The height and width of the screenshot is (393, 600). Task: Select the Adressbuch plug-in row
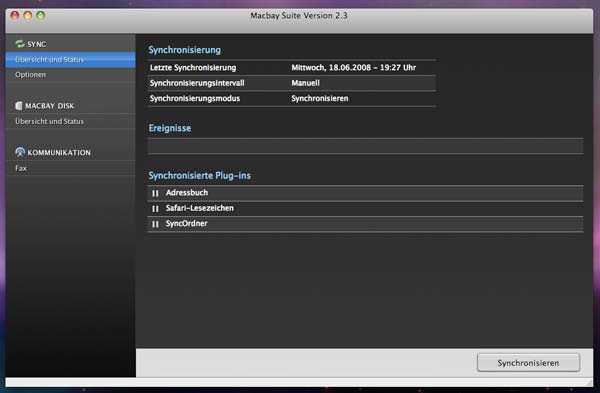[x=365, y=193]
